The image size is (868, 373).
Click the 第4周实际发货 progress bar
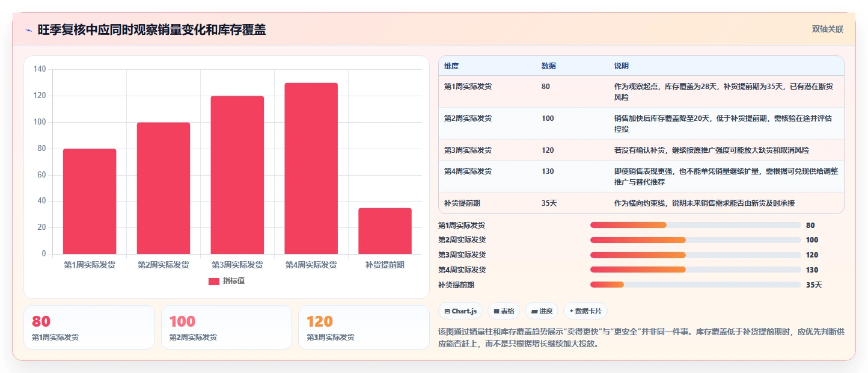pos(695,270)
